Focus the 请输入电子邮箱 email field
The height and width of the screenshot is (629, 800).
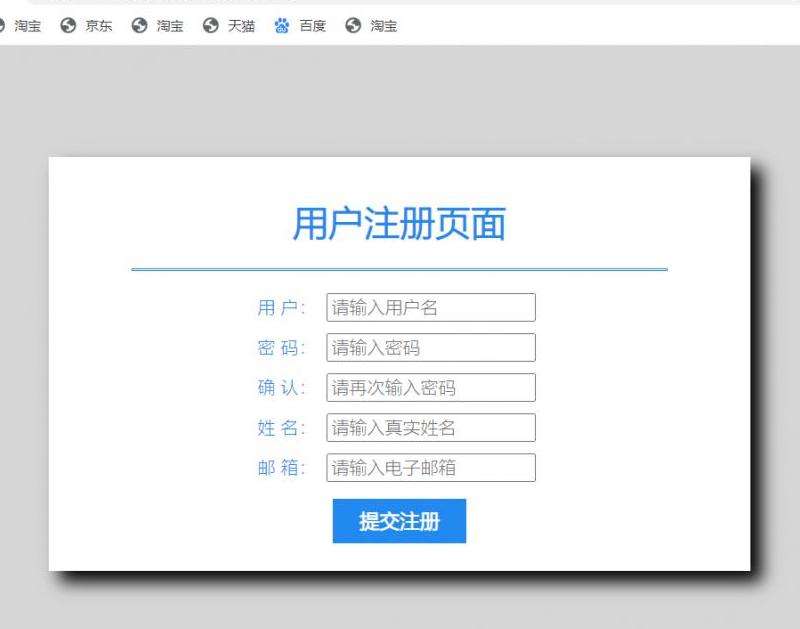431,467
